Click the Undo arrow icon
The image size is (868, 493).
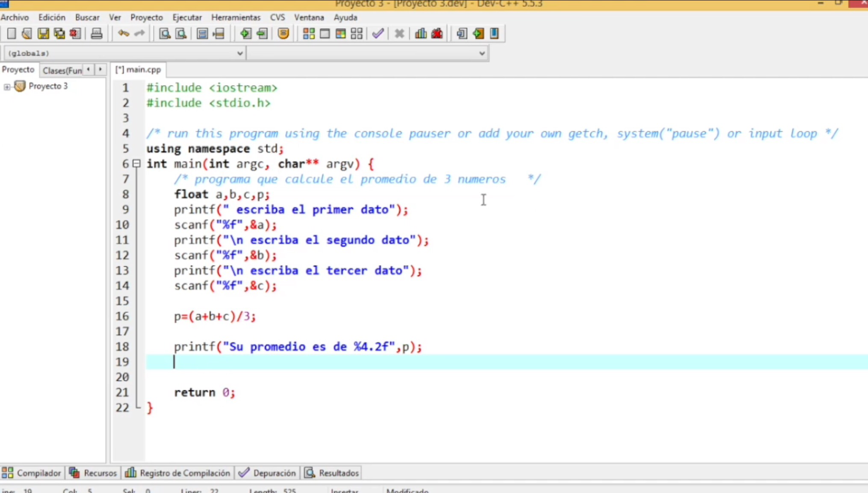(x=124, y=34)
